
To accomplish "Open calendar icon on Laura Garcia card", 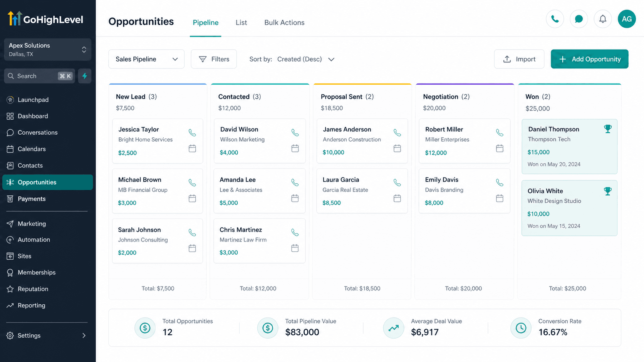I will click(x=397, y=198).
